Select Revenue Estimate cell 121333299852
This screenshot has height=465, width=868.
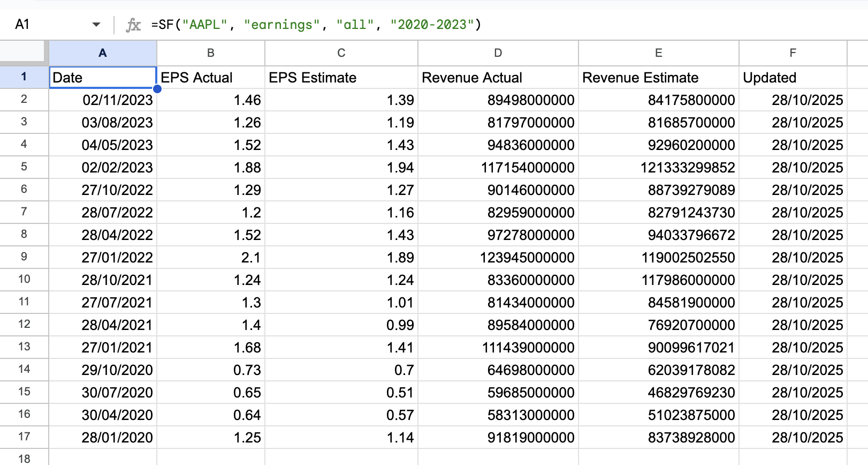[659, 167]
